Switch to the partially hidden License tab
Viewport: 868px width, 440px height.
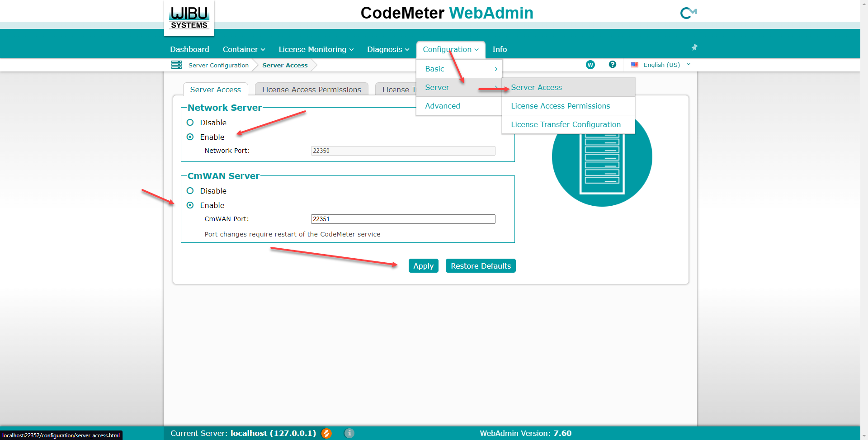(x=396, y=90)
